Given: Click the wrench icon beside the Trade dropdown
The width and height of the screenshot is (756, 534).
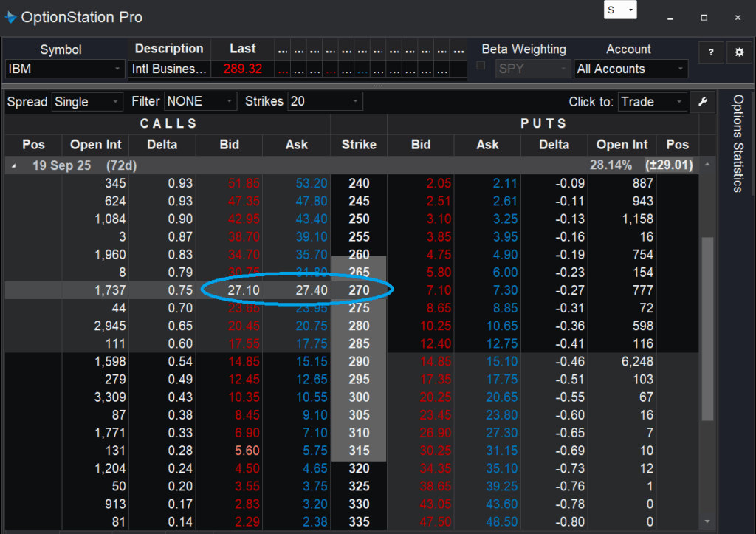Looking at the screenshot, I should pos(703,102).
